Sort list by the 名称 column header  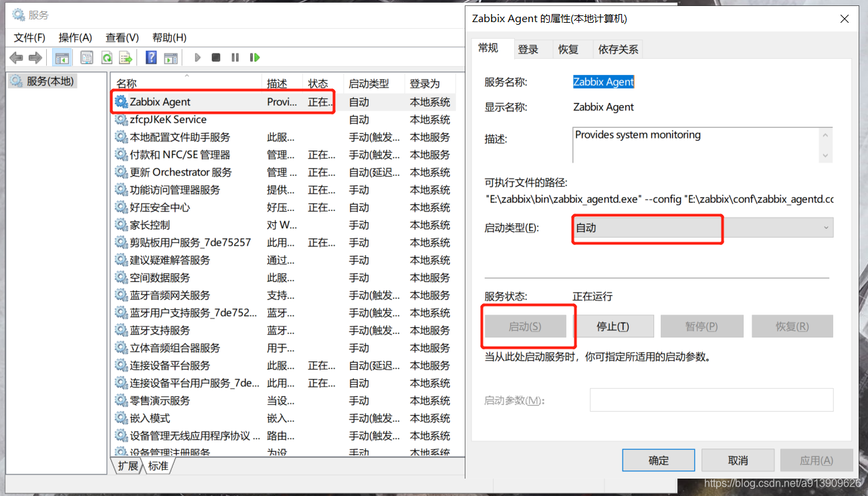187,84
